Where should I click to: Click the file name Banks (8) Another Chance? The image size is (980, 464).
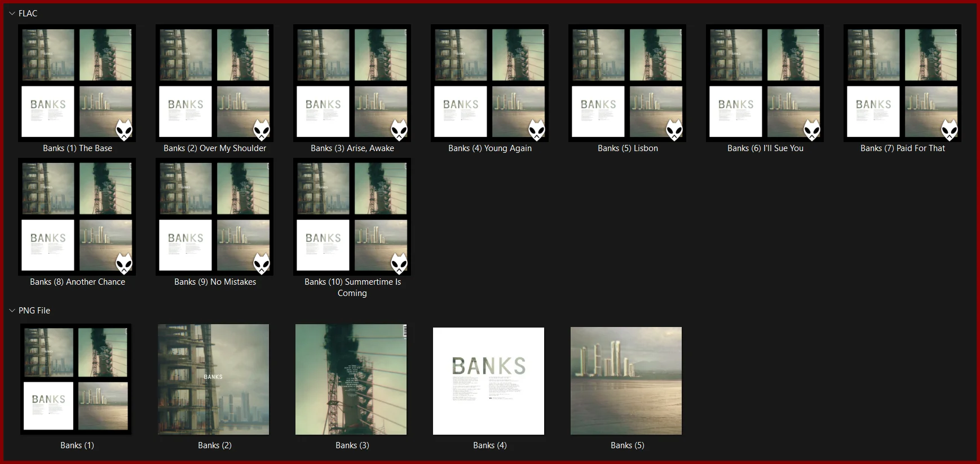click(x=78, y=282)
